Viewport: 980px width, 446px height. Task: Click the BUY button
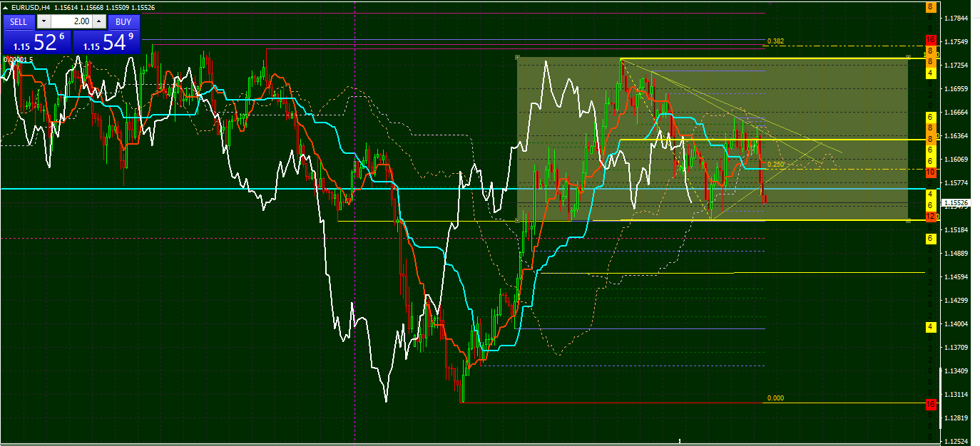pos(123,22)
